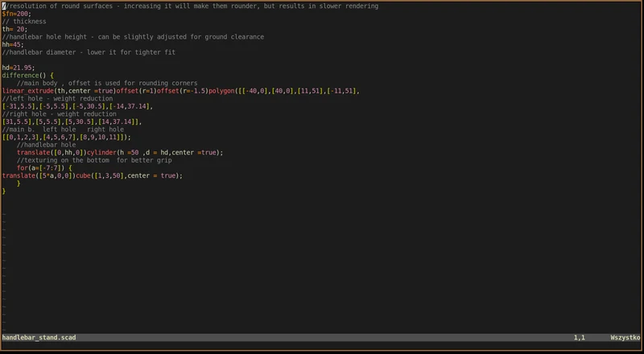
Task: Click linear_extrude keyword in code
Action: pyautogui.click(x=28, y=91)
